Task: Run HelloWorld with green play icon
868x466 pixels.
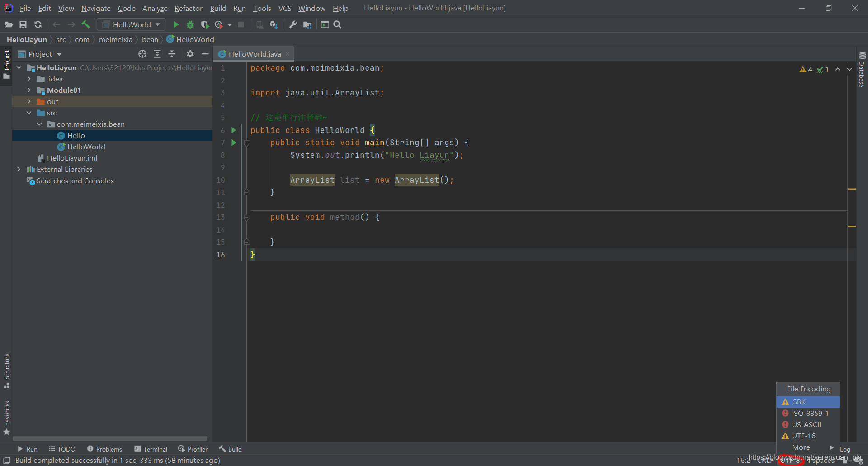Action: (176, 24)
